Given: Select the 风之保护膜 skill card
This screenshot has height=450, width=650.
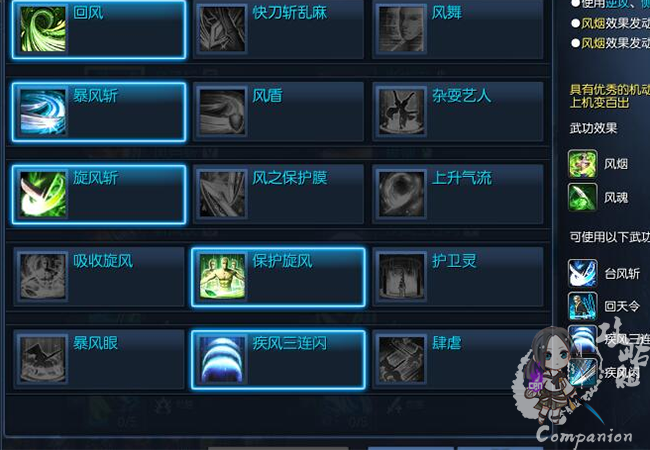Looking at the screenshot, I should coord(278,194).
